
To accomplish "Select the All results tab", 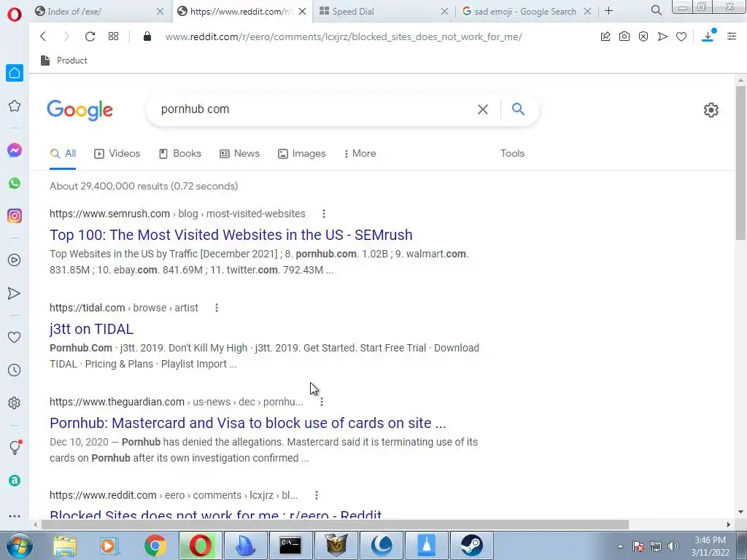I will (x=63, y=153).
